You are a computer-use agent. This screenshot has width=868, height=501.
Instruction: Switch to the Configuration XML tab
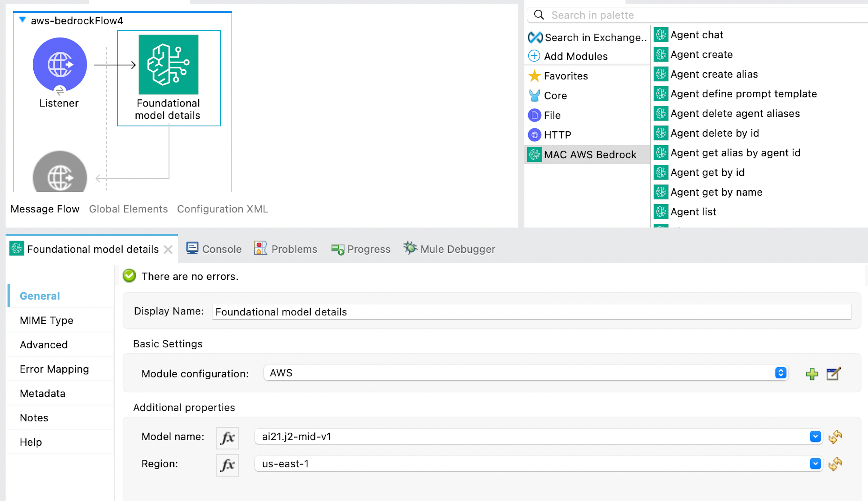[x=222, y=209]
